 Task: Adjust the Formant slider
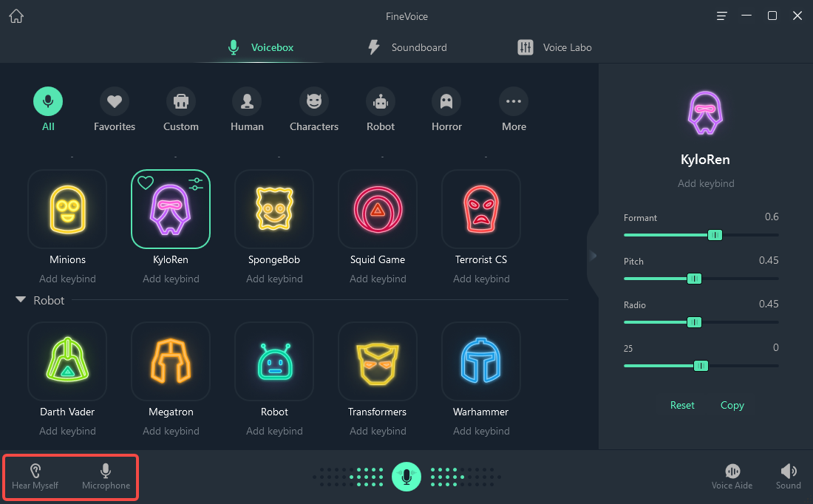pyautogui.click(x=715, y=236)
